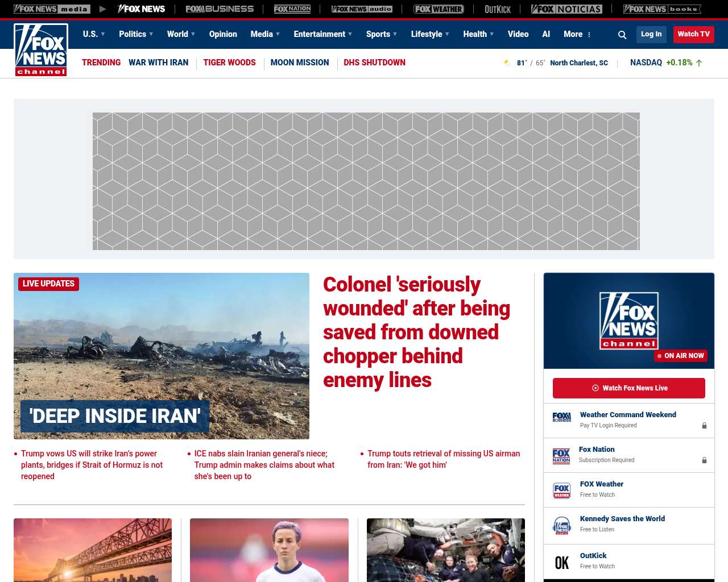The width and height of the screenshot is (728, 582).
Task: Open the FOX Weather free stream link
Action: pos(602,484)
